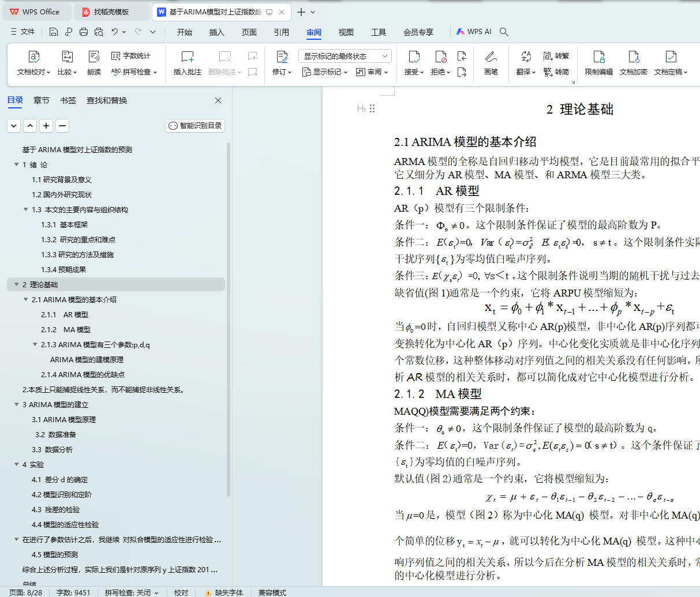Open 文档定稿 finalize document
This screenshot has height=597, width=700.
pos(671,63)
